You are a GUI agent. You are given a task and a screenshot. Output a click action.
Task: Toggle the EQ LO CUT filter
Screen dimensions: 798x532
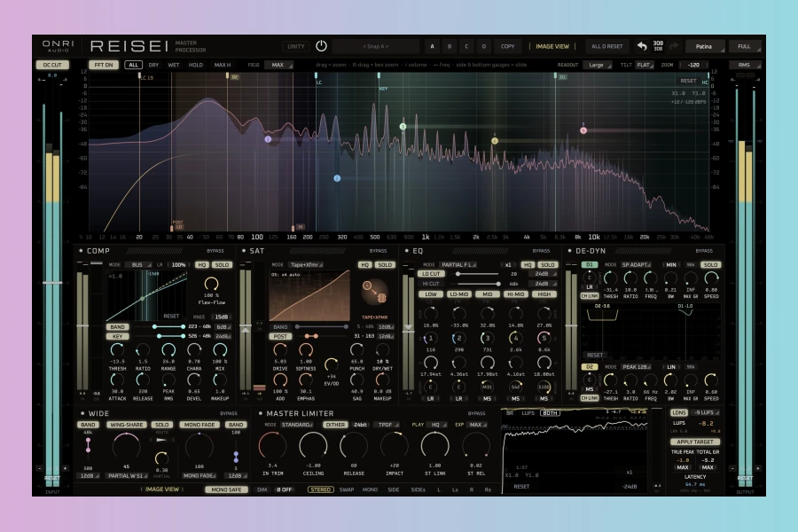431,274
